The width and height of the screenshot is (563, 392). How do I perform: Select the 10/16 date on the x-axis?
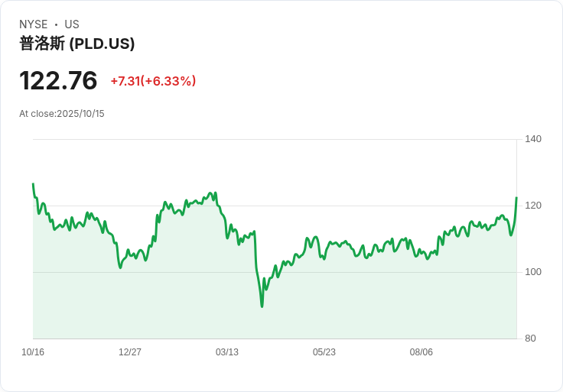point(33,352)
